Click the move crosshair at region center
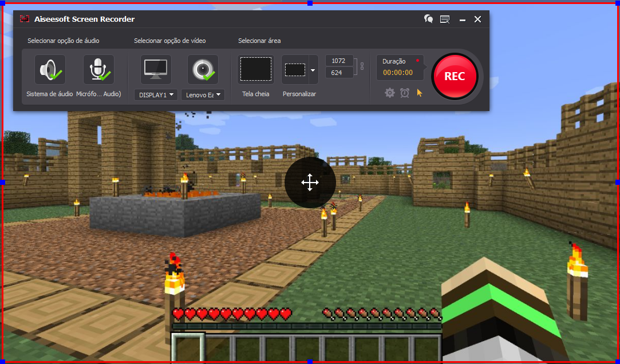This screenshot has height=364, width=620. (310, 183)
